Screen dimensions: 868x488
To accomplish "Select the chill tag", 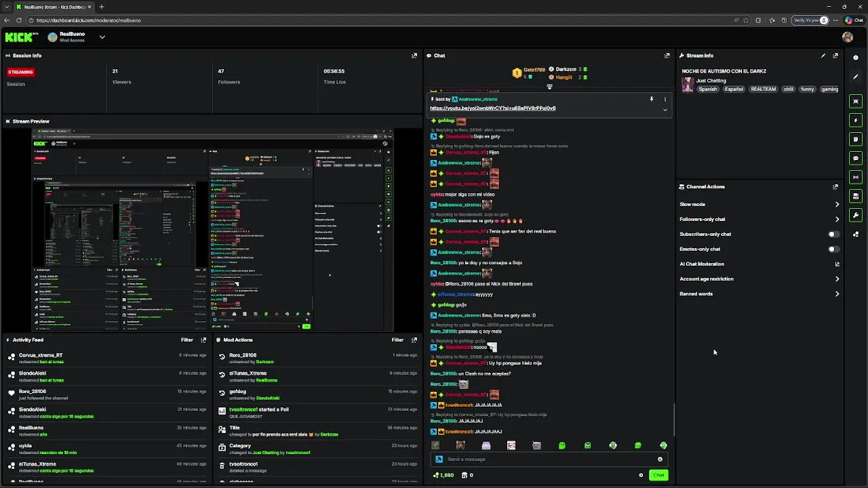I will pyautogui.click(x=788, y=89).
